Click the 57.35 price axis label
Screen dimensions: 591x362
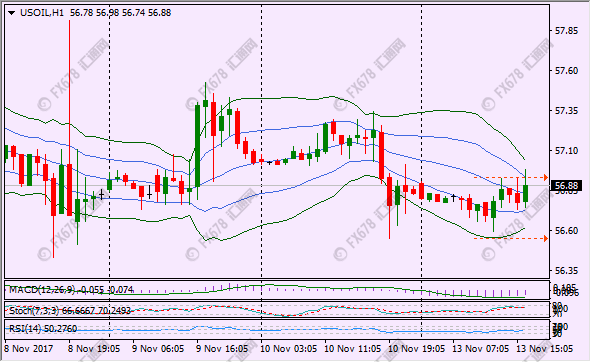567,111
